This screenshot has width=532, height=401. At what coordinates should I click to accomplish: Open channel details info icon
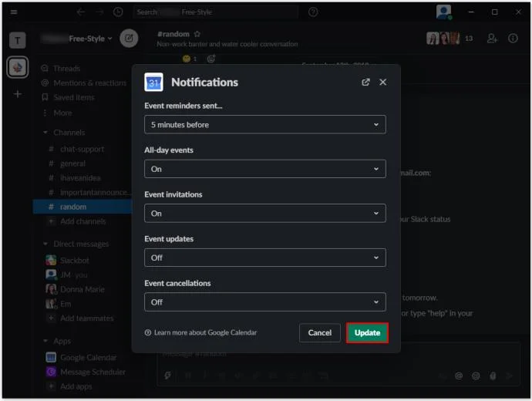(x=513, y=38)
